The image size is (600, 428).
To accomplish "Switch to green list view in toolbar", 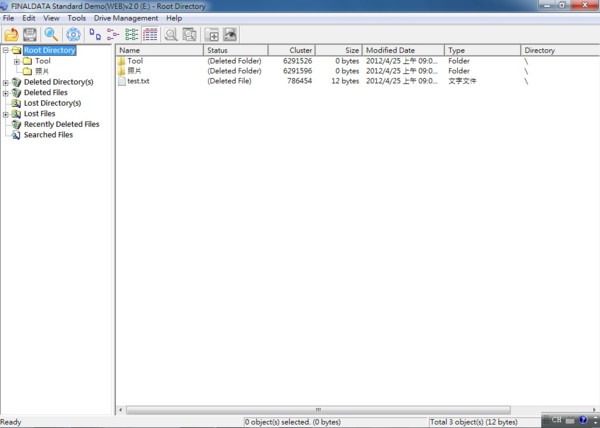I will pyautogui.click(x=131, y=35).
